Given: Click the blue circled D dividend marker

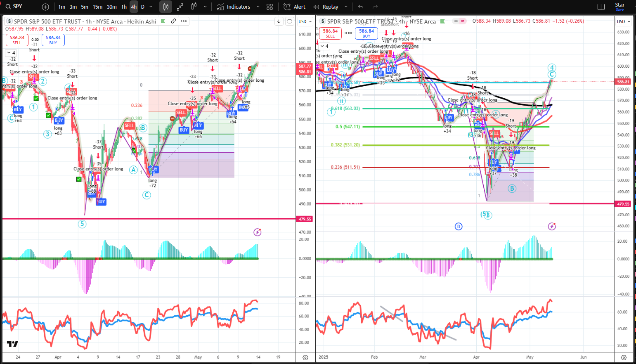Looking at the screenshot, I should click(459, 226).
